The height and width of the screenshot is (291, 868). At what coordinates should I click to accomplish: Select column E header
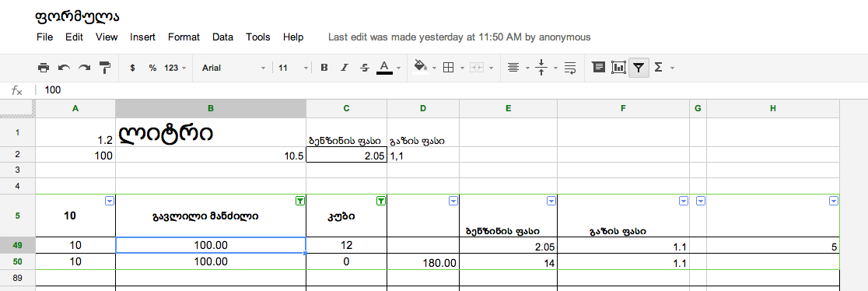[x=508, y=109]
